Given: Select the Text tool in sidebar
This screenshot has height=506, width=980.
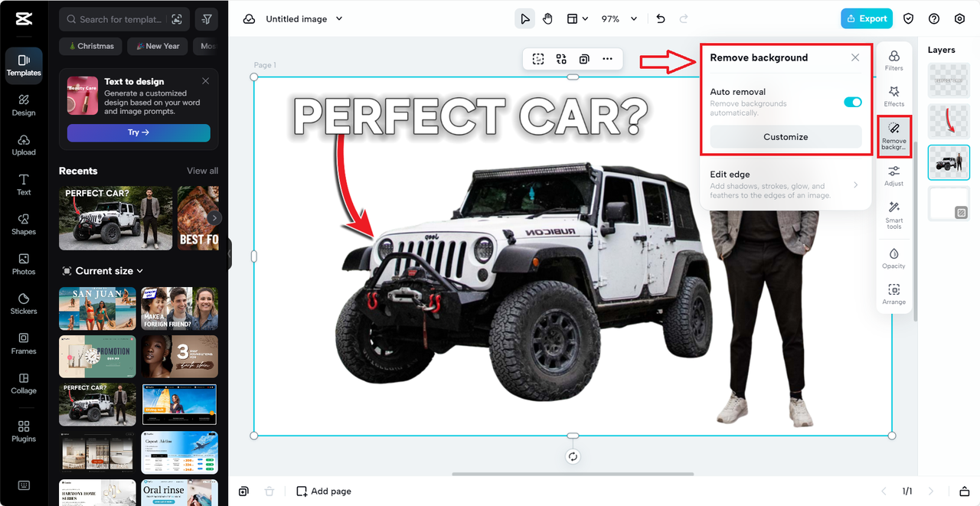Looking at the screenshot, I should (24, 184).
